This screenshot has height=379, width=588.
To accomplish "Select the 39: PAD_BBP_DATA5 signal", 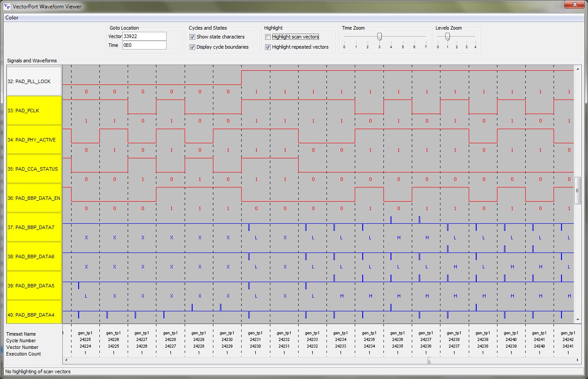I will 34,286.
